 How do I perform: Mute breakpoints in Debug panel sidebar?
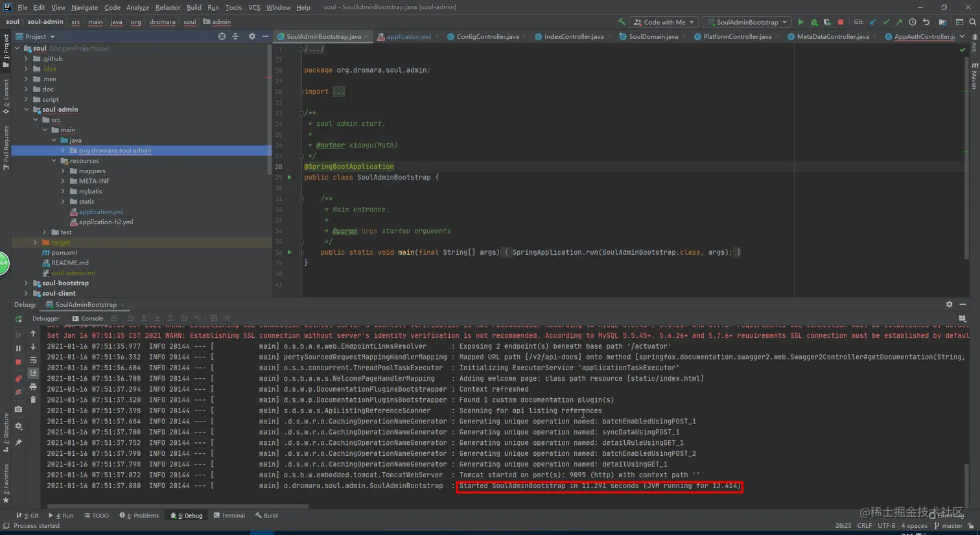click(x=18, y=392)
